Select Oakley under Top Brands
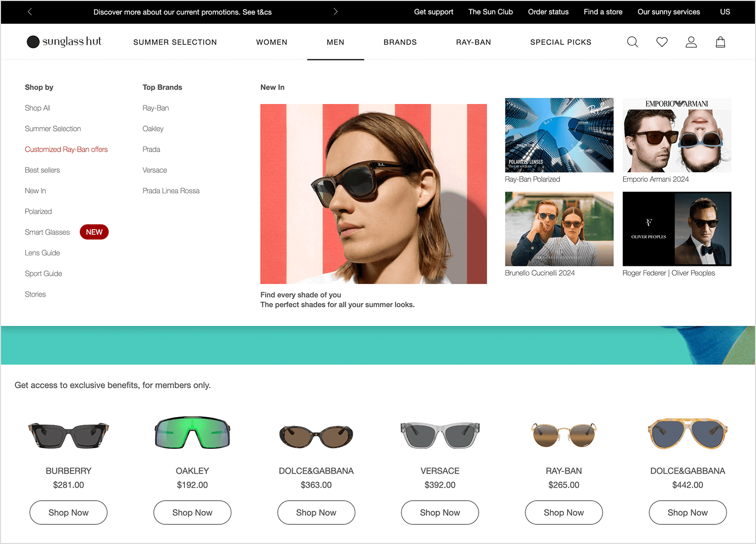 coord(153,128)
